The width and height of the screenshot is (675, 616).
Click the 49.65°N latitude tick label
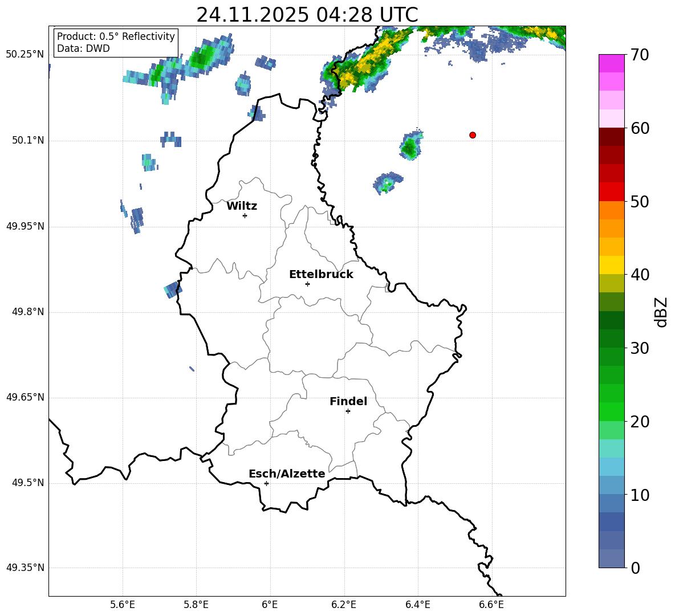click(25, 397)
